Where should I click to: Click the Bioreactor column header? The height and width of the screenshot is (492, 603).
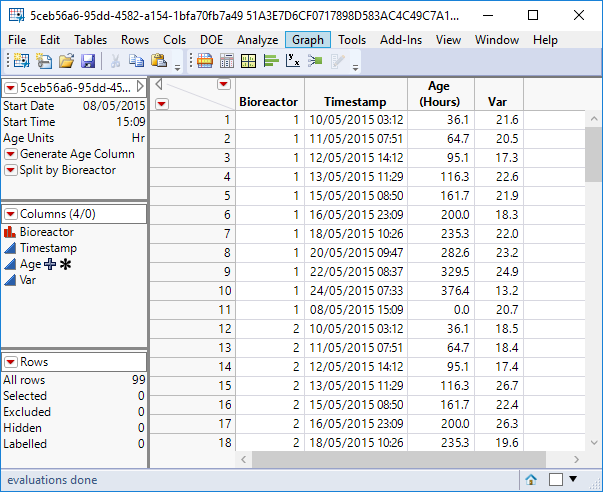click(x=269, y=101)
